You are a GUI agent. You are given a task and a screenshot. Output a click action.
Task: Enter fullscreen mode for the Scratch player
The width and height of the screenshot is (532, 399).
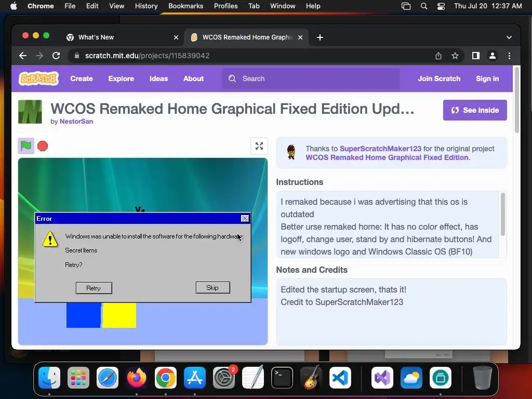(259, 146)
